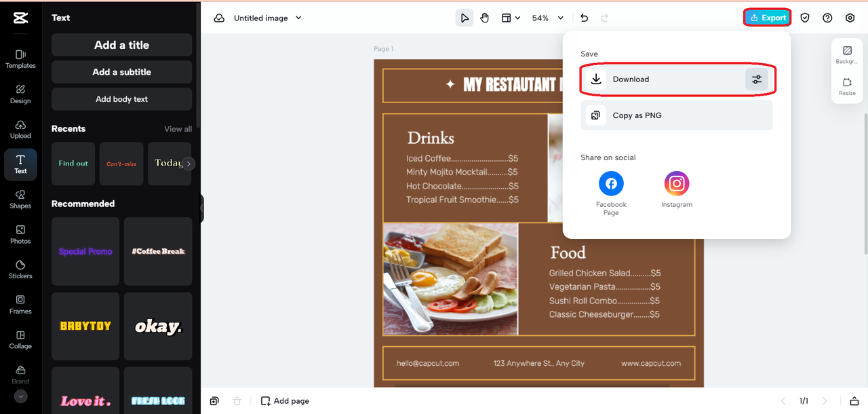Click Add a subtitle button

[122, 72]
